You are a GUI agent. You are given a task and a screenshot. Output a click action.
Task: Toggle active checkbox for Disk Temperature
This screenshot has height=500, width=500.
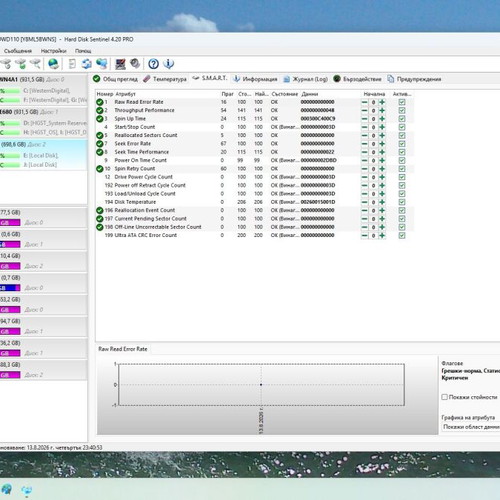tap(402, 202)
